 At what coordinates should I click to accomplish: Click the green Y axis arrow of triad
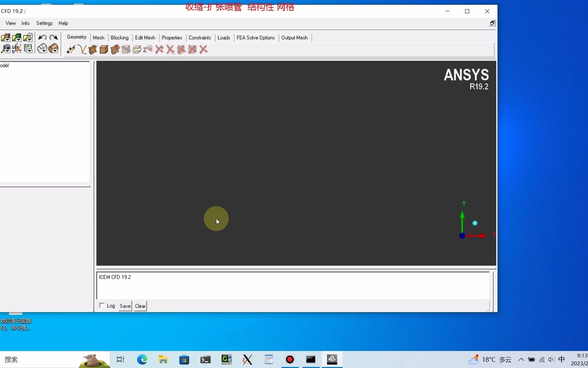pos(462,221)
